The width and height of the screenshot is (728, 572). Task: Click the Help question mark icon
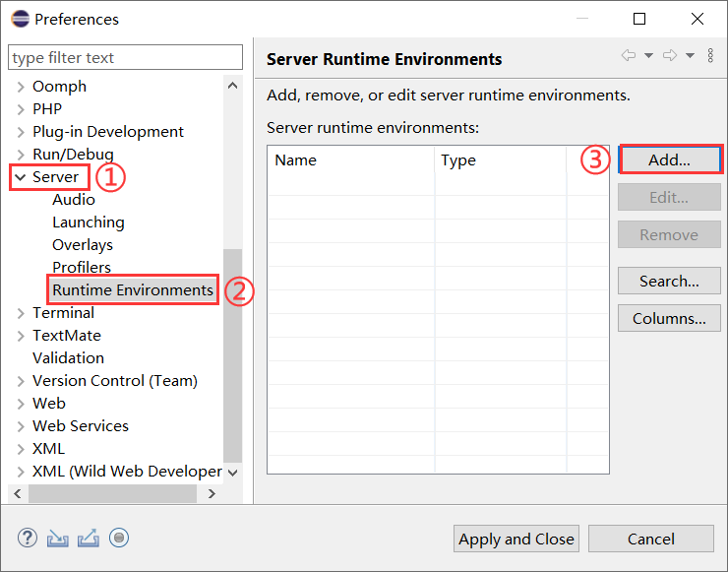tap(28, 539)
